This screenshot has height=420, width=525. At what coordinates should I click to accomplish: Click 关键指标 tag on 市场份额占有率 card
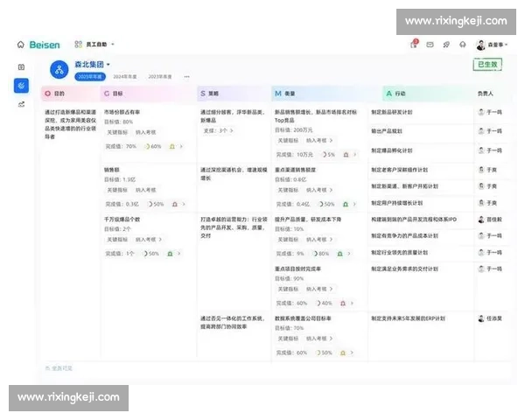tap(117, 132)
